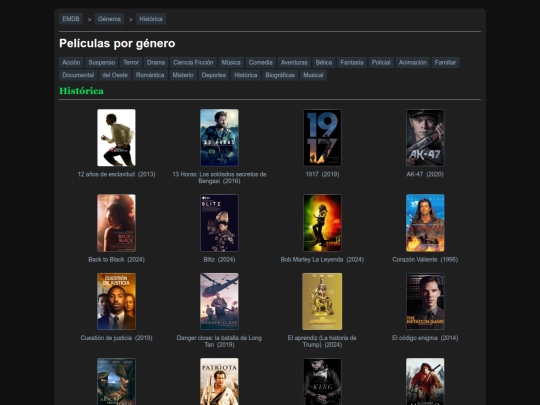540x405 pixels.
Task: Go to Géneros in the breadcrumb
Action: (109, 19)
